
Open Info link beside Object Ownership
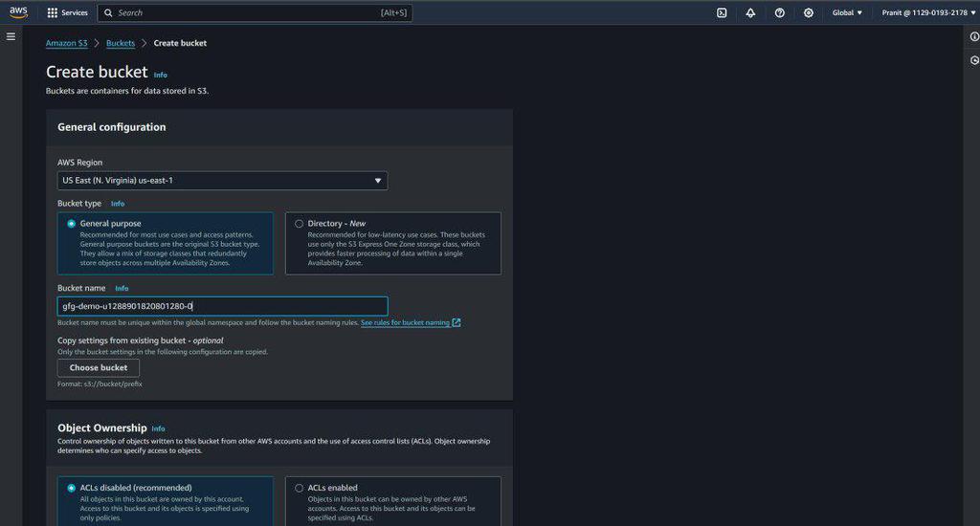(159, 428)
